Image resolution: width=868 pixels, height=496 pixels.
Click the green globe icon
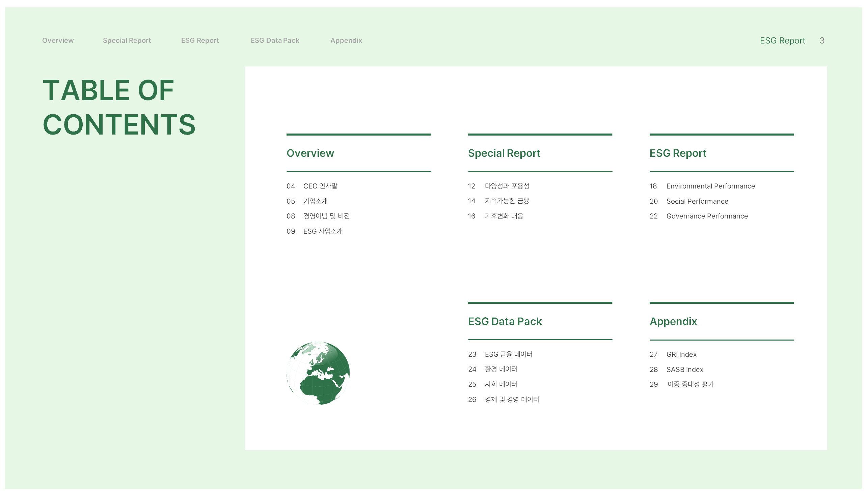click(318, 373)
